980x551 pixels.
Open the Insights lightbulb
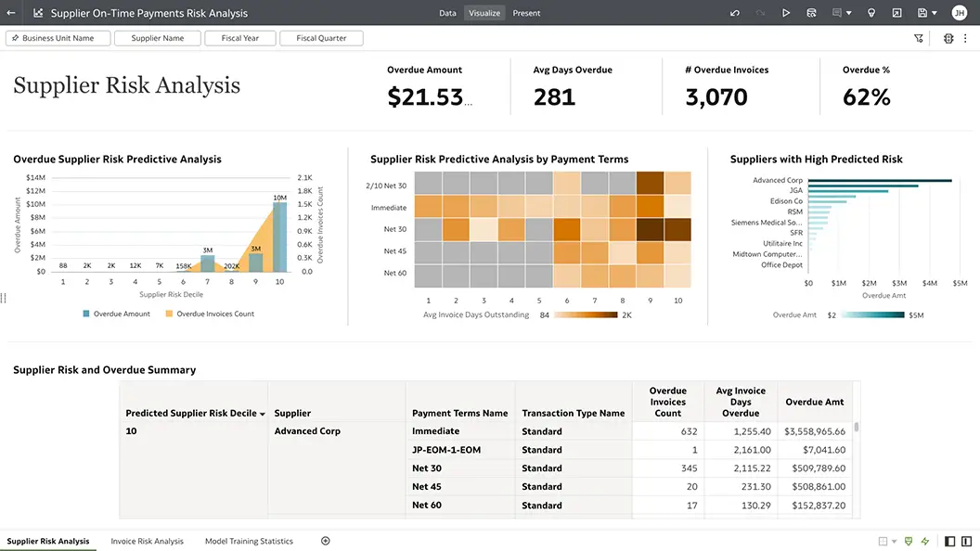coord(870,13)
